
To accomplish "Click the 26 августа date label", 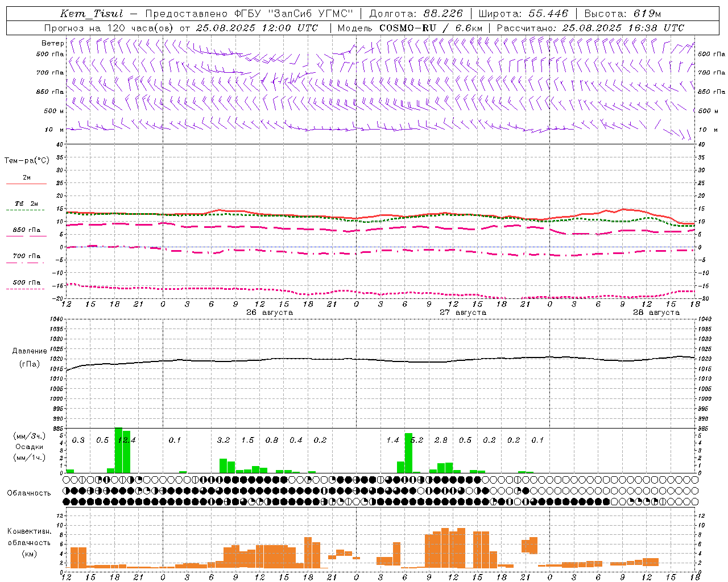I will coord(270,313).
